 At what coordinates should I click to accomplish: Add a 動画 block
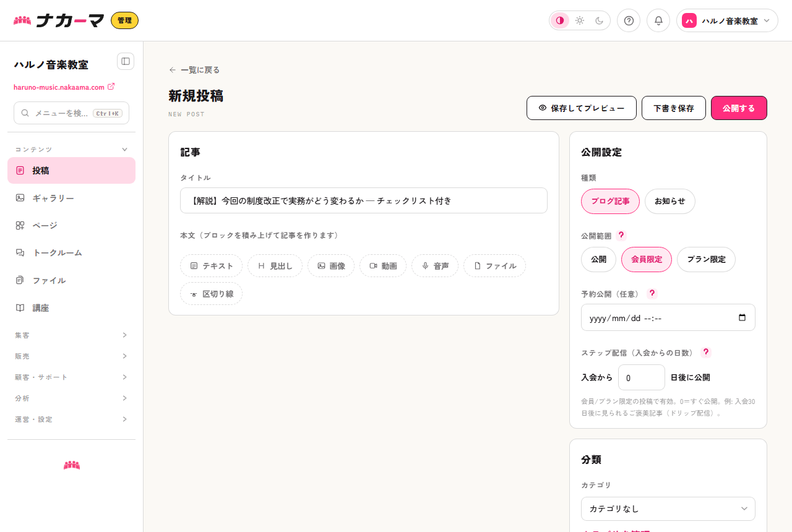[x=383, y=265]
